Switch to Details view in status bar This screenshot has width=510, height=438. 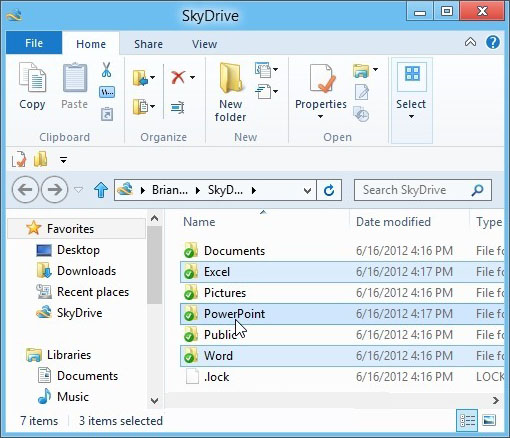(467, 420)
